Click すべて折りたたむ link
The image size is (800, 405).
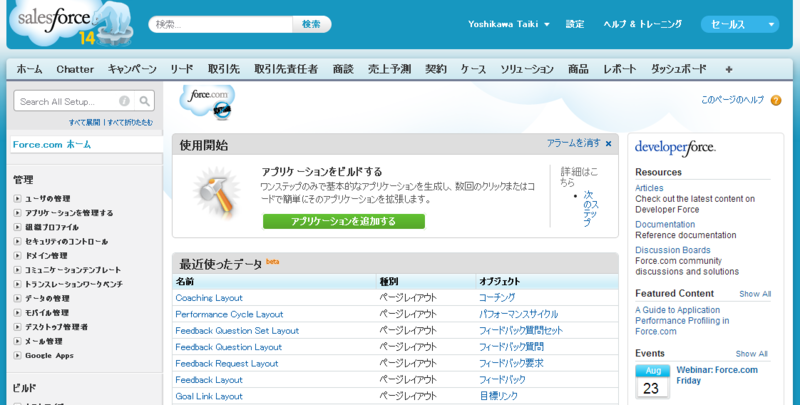[x=130, y=122]
